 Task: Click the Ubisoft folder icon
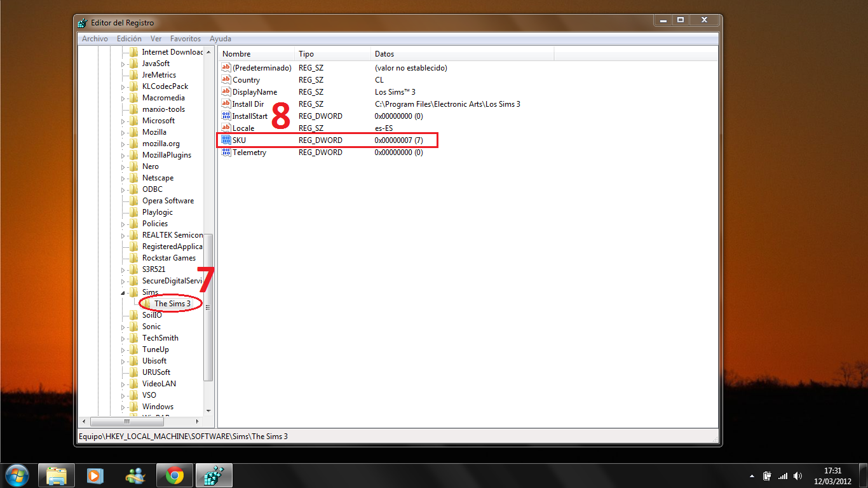tap(134, 361)
